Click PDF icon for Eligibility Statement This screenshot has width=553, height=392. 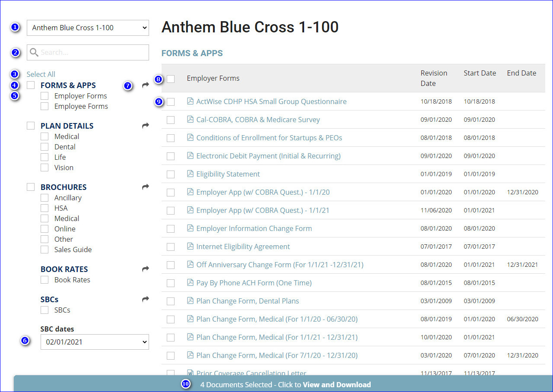pos(190,174)
